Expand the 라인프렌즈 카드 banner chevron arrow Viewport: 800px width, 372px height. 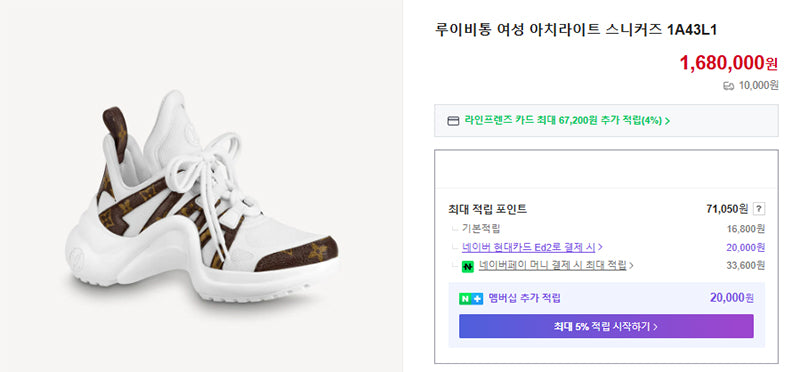click(x=667, y=121)
